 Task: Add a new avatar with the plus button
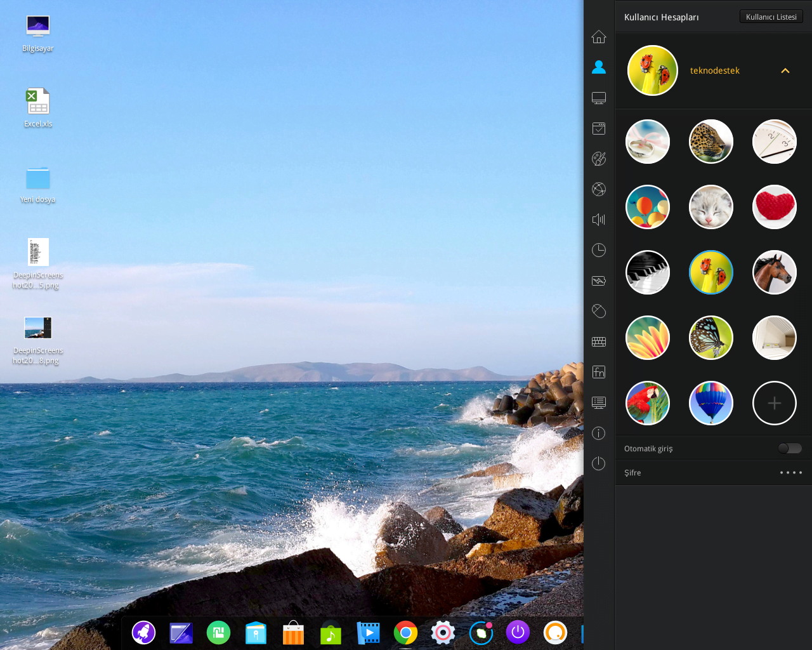tap(774, 402)
